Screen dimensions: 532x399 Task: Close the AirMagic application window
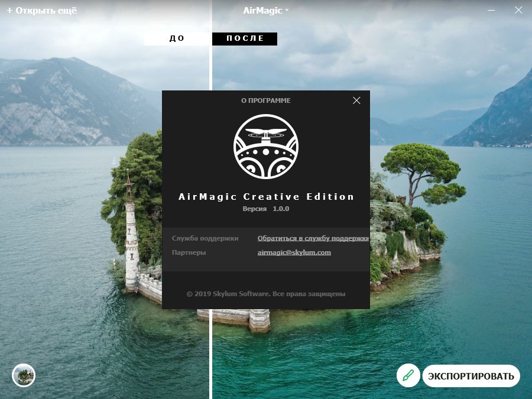coord(518,10)
